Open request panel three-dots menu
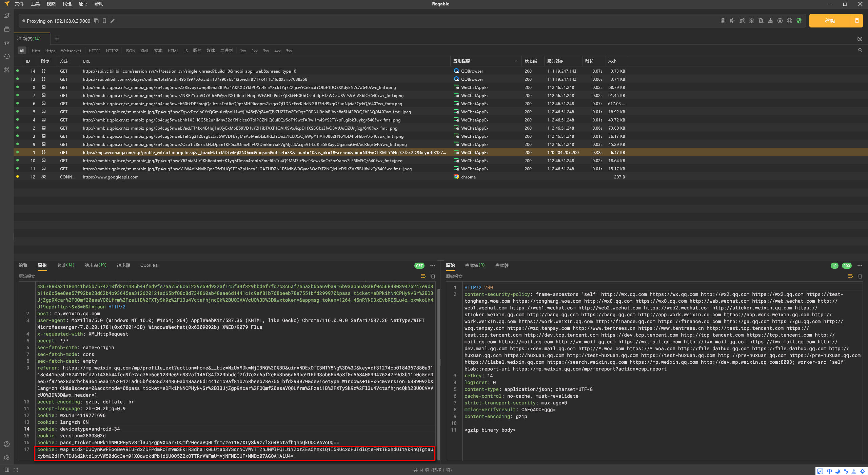 click(433, 266)
